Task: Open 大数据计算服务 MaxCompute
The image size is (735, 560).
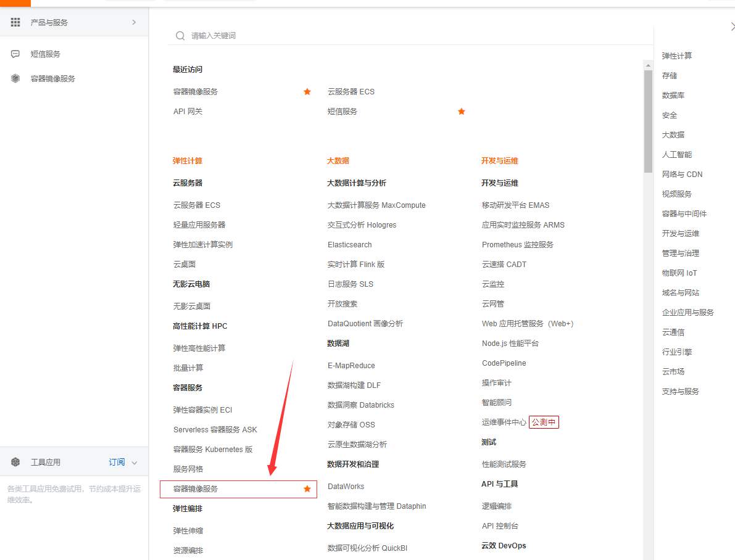Action: pos(376,205)
